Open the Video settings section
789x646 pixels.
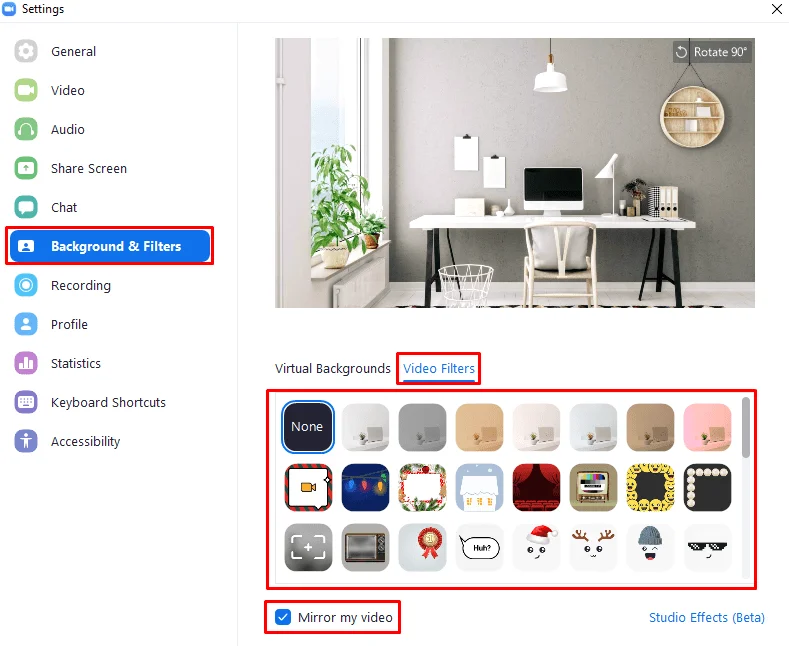67,91
